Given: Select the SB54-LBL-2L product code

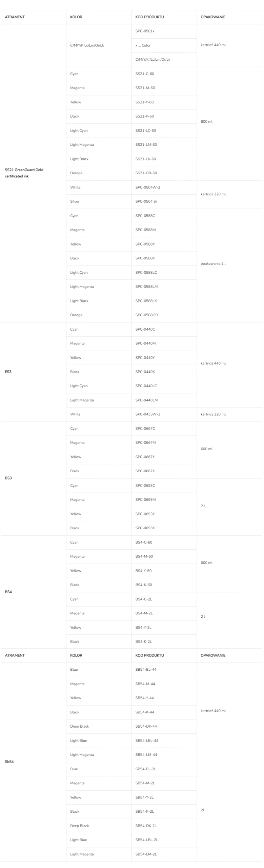Looking at the screenshot, I should pyautogui.click(x=147, y=840).
